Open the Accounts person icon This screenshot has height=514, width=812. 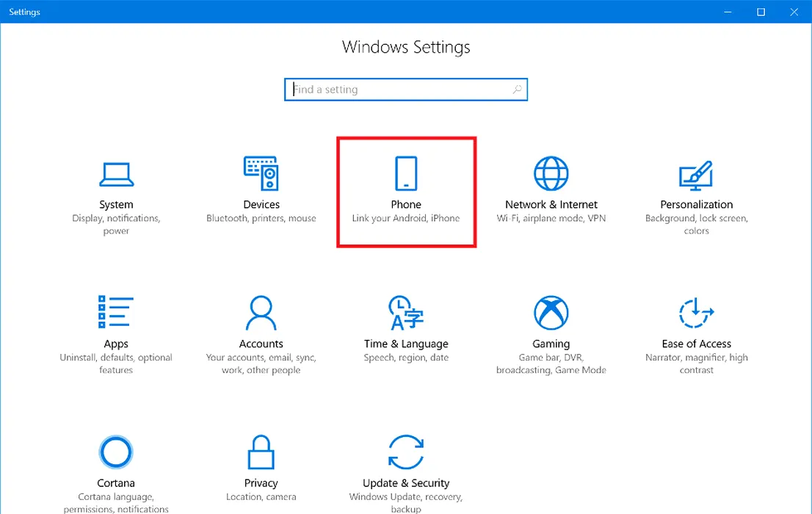261,313
